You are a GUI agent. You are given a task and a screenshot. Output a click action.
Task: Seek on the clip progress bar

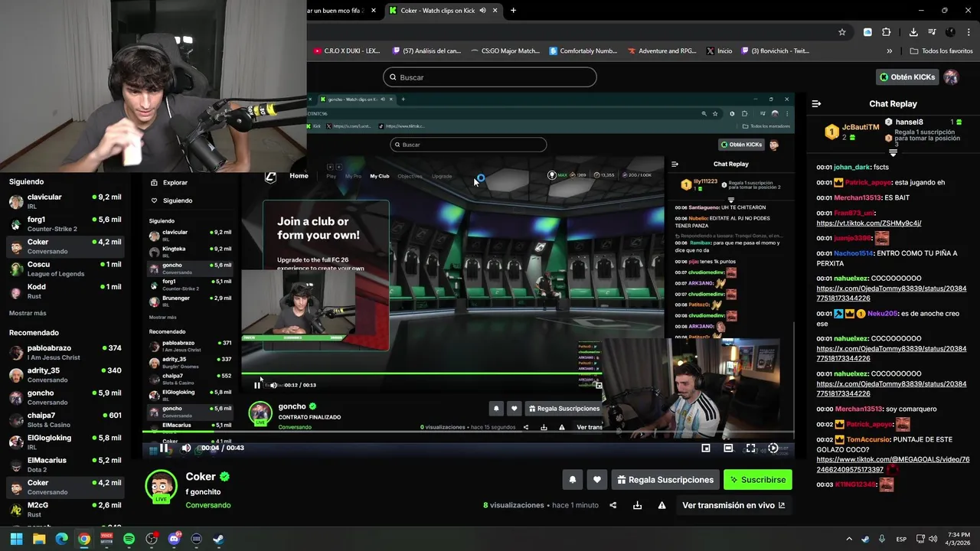469,432
